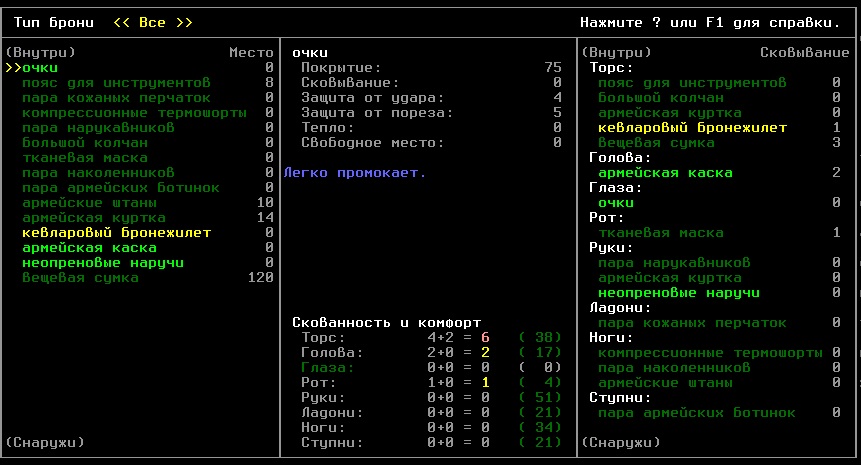Click the Ладони: section heading in right panel
The image size is (861, 465).
click(x=620, y=307)
